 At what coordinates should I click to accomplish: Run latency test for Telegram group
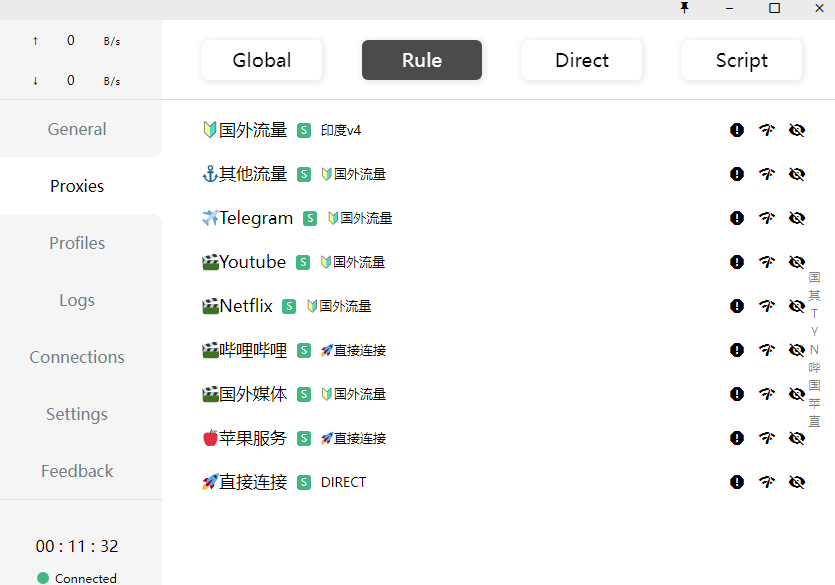point(767,218)
